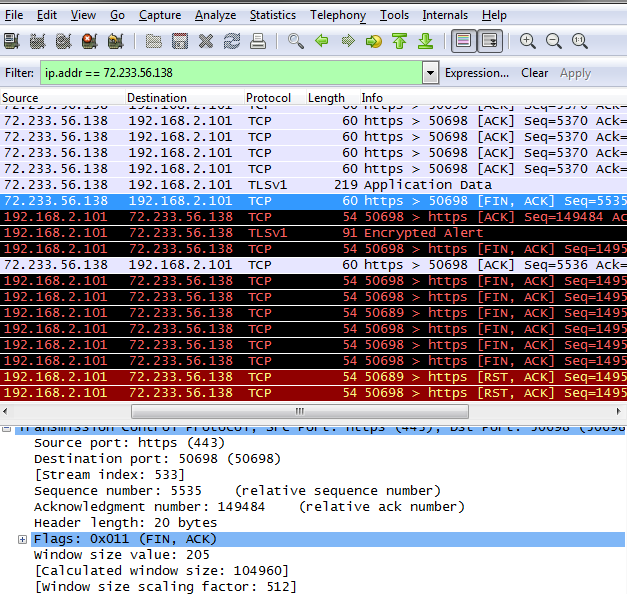This screenshot has height=595, width=627.
Task: Collapse the Transmission Control Protocol section
Action: 6,429
